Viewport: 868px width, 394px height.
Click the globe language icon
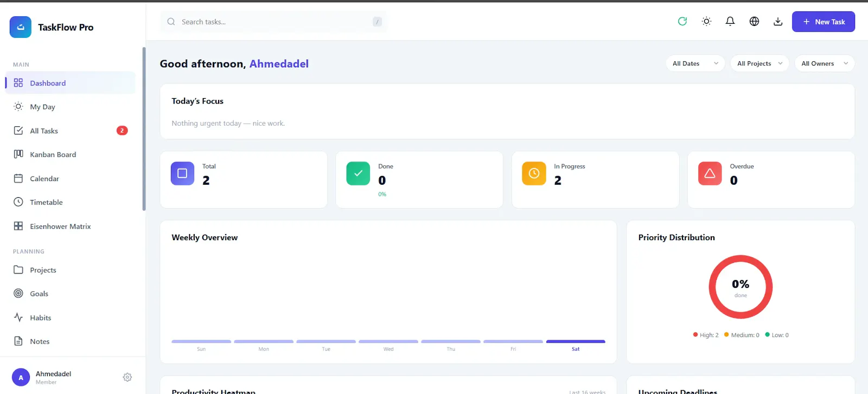point(754,22)
